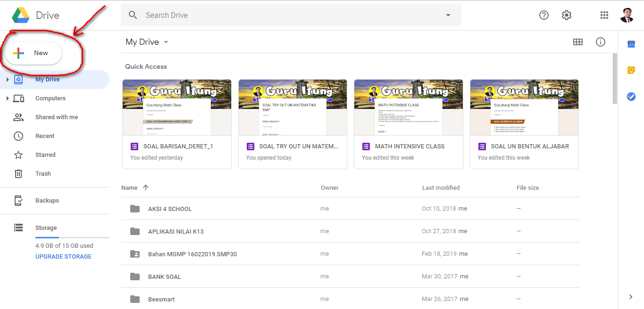
Task: Open Google Keep side panel icon
Action: pyautogui.click(x=631, y=70)
